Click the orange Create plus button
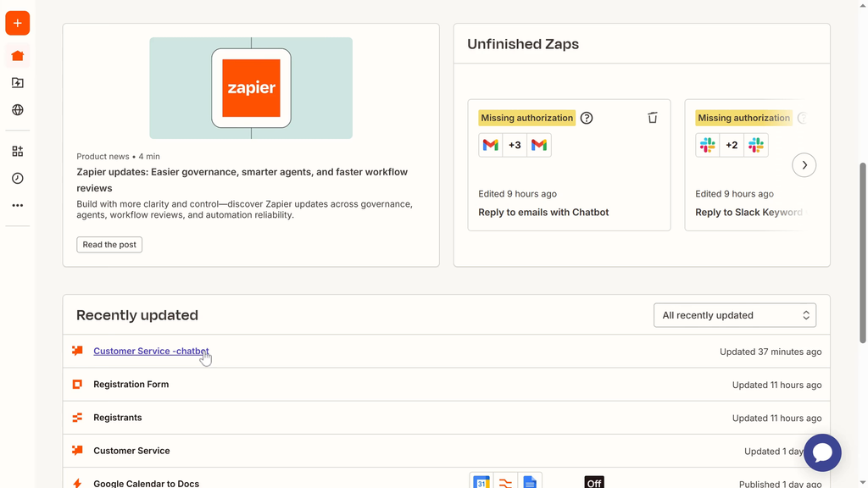The height and width of the screenshot is (488, 868). [x=17, y=23]
